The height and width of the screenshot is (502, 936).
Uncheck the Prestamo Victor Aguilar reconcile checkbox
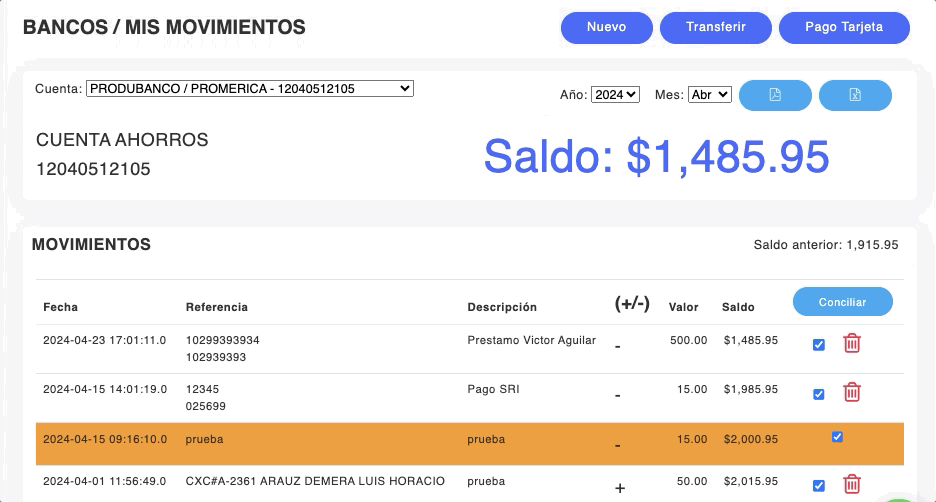click(x=819, y=345)
